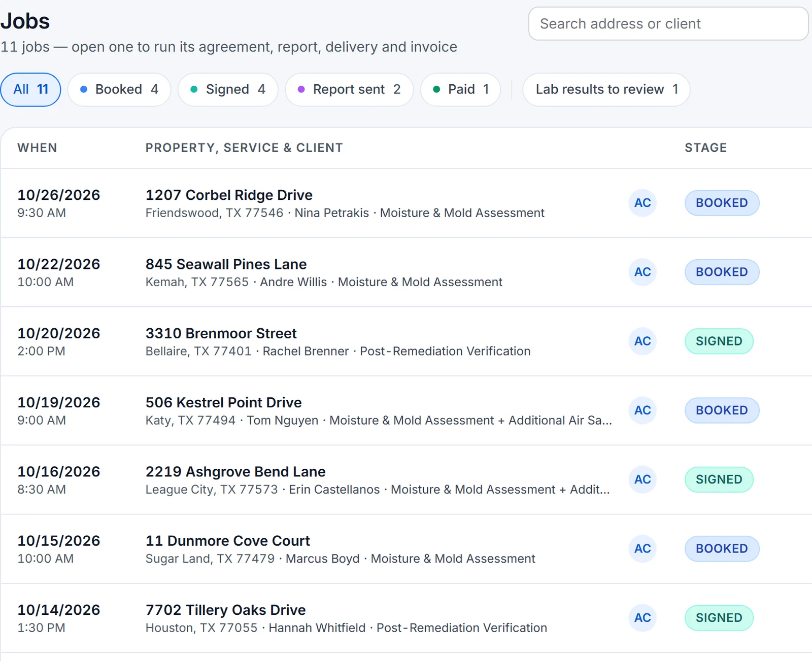812x661 pixels.
Task: Click SIGNED badge for 7702 Tillery Oaks Drive
Action: tap(719, 618)
